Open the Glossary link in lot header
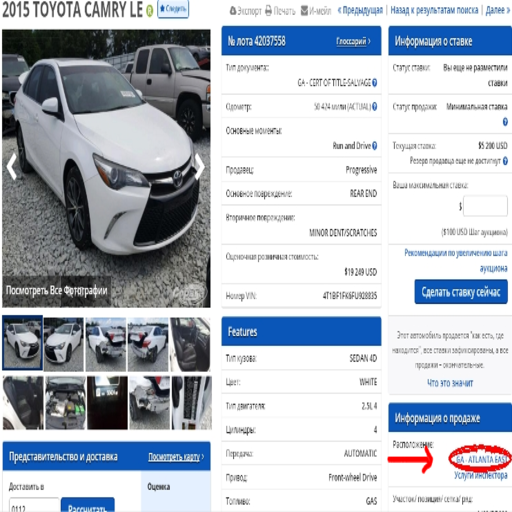Viewport: 512px width, 512px height. tap(353, 41)
